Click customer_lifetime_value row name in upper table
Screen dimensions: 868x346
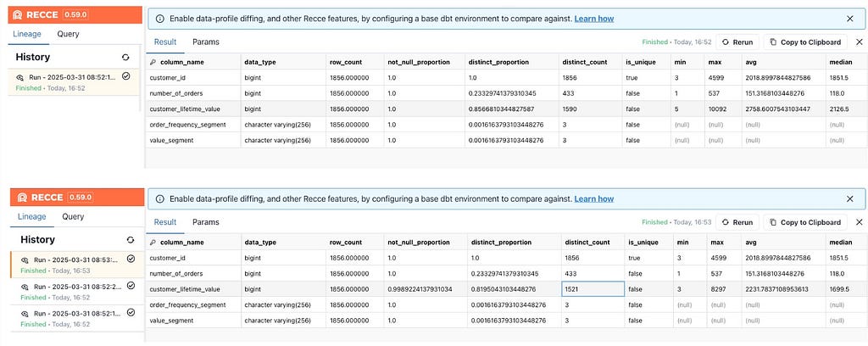[185, 109]
